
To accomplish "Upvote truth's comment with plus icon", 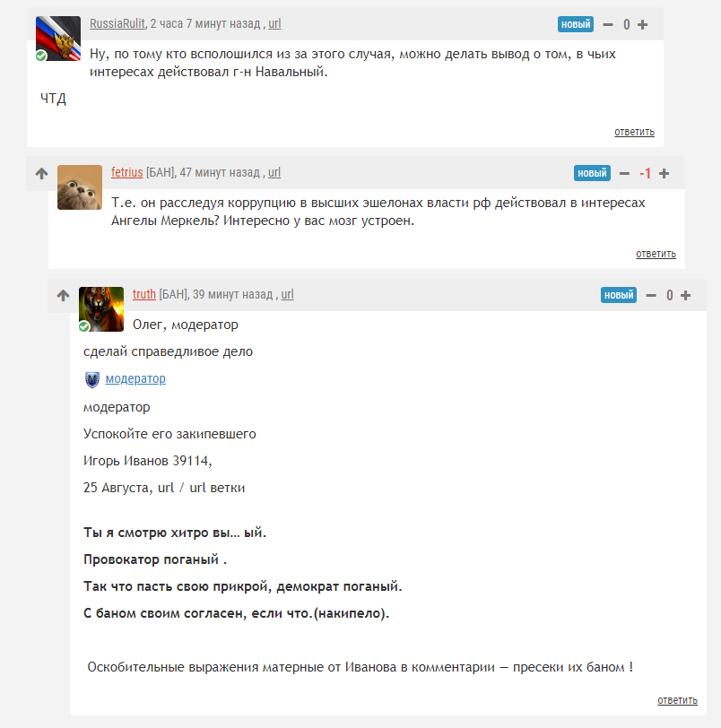I will coord(686,295).
